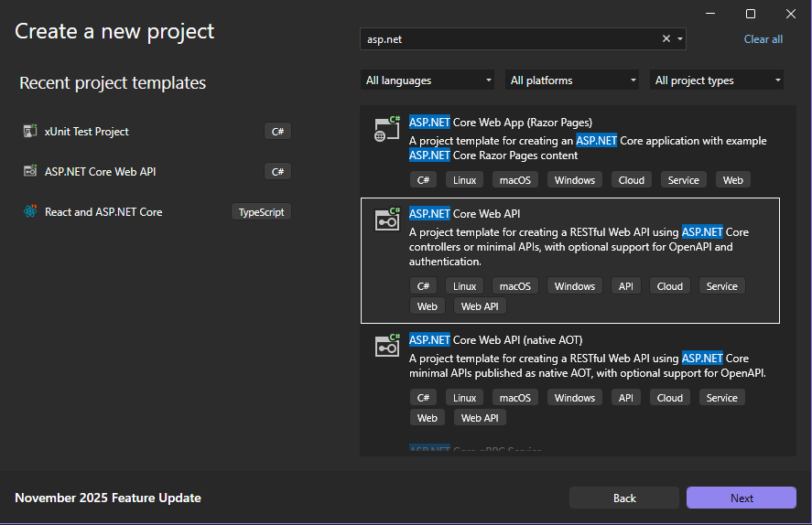This screenshot has width=812, height=525.
Task: Click the ASP.NET Core Web API template icon
Action: (x=387, y=220)
